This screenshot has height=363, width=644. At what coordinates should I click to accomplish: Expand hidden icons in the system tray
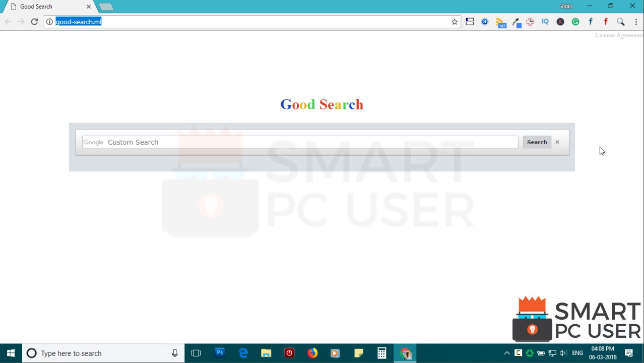(506, 353)
